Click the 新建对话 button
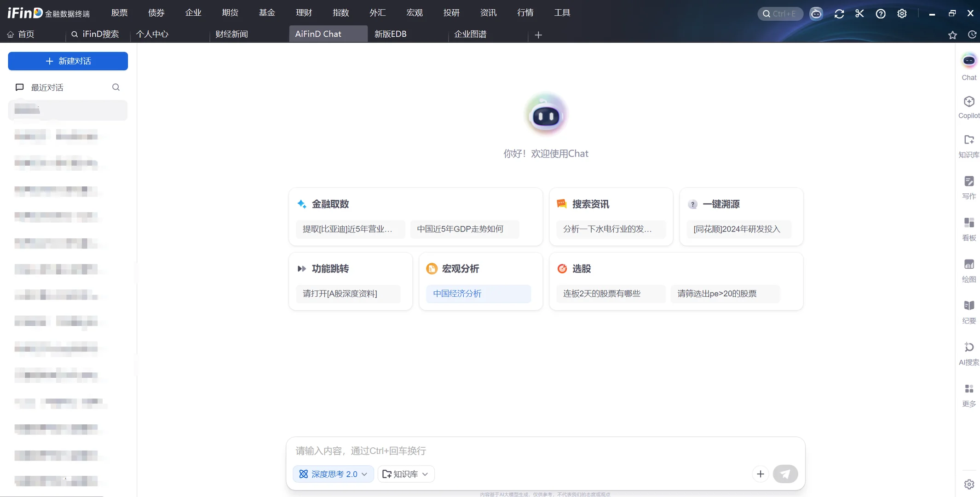 coord(68,61)
